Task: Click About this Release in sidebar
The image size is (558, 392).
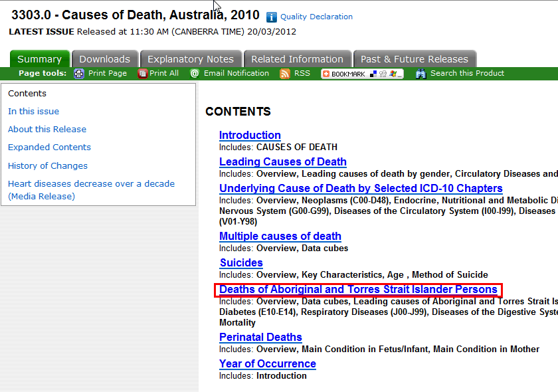Action: click(47, 130)
